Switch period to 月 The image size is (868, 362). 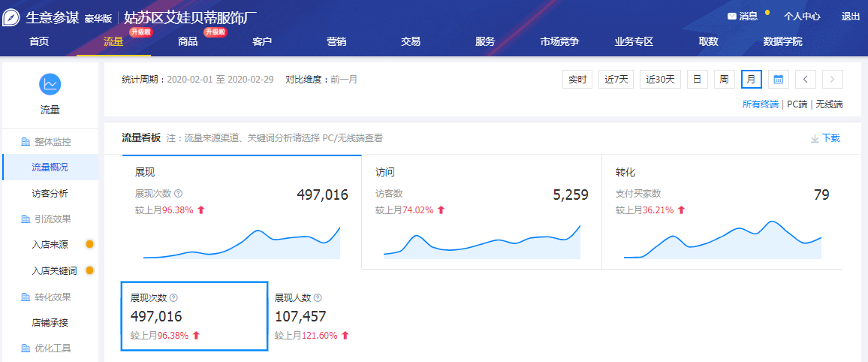(751, 79)
